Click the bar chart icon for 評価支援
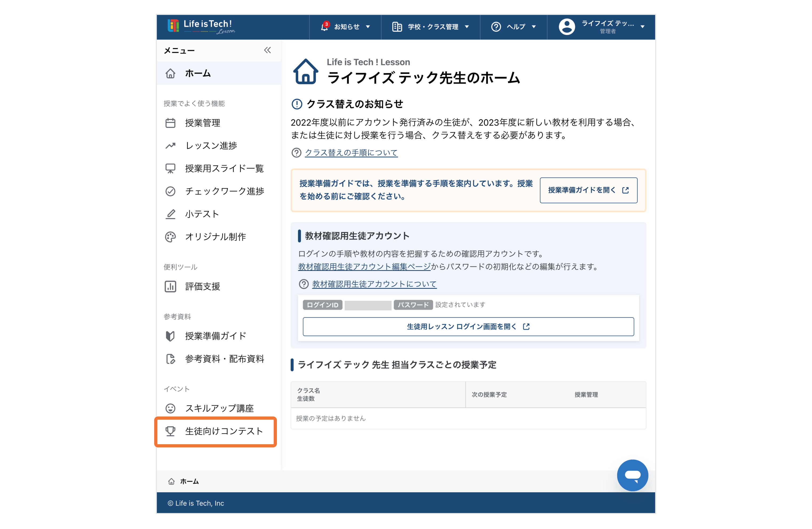This screenshot has height=529, width=812. (170, 287)
